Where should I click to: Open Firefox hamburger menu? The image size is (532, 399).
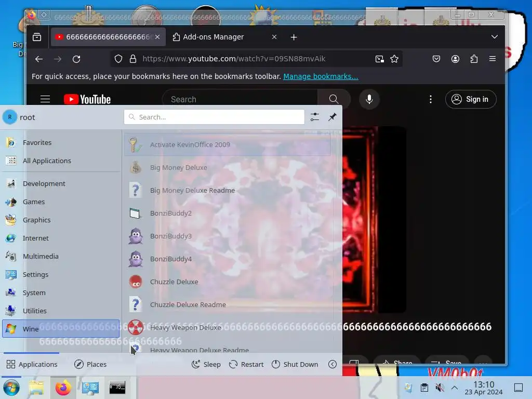[493, 59]
